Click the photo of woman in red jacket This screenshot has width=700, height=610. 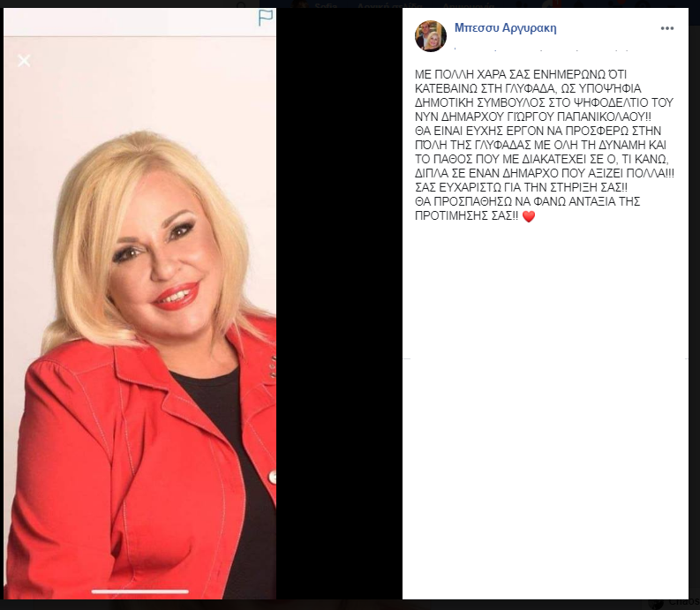point(139,317)
